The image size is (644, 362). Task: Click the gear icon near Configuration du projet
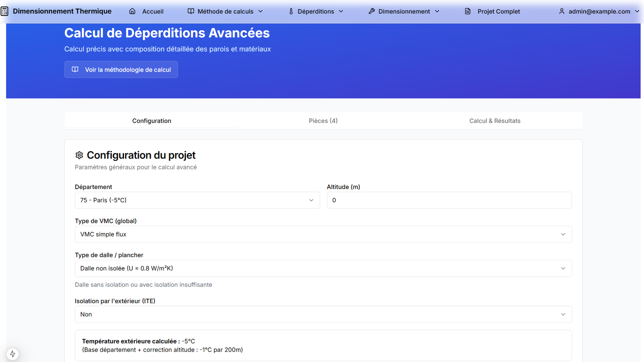[79, 155]
